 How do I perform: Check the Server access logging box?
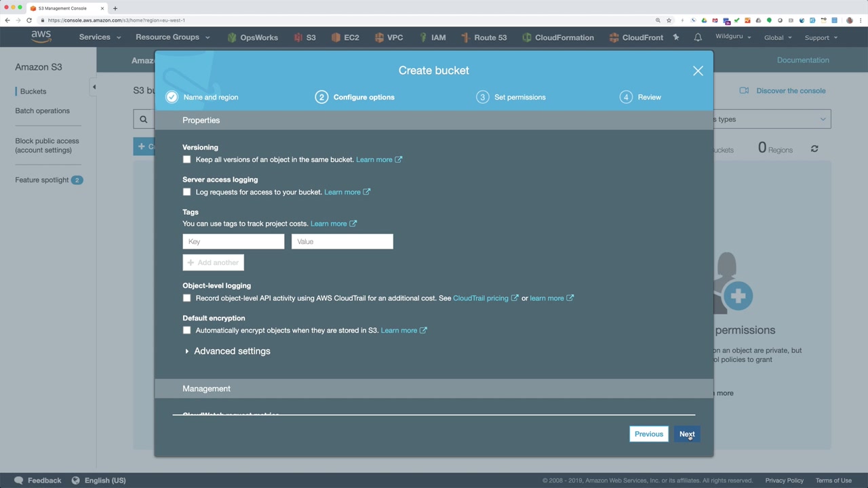point(186,192)
